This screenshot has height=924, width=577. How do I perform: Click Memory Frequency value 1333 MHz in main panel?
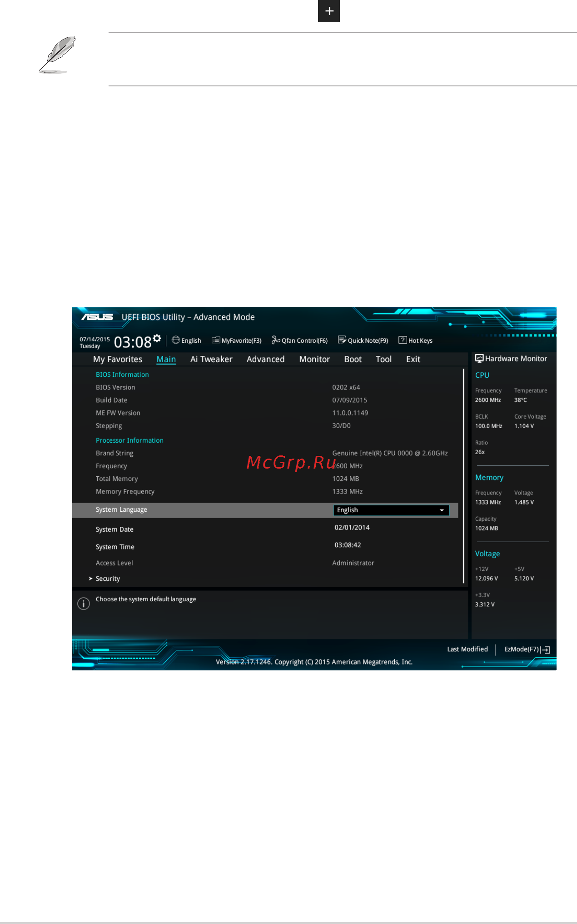coord(348,491)
